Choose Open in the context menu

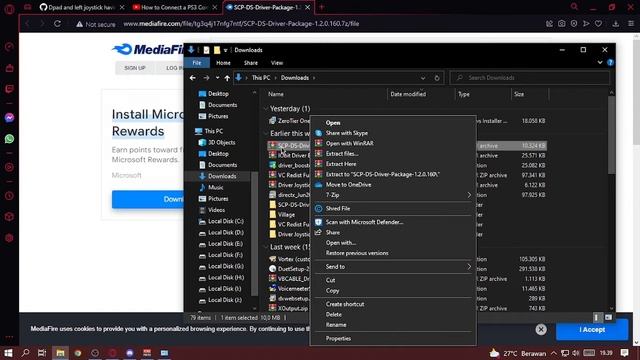[333, 122]
